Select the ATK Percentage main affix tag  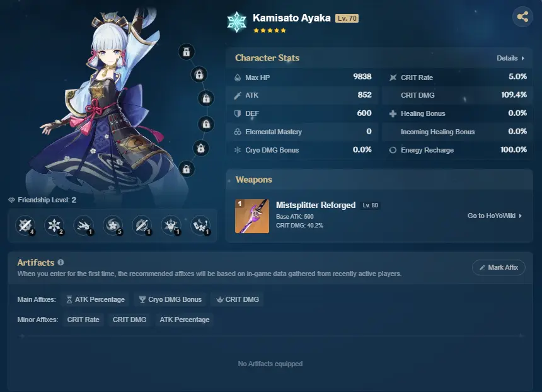point(95,299)
